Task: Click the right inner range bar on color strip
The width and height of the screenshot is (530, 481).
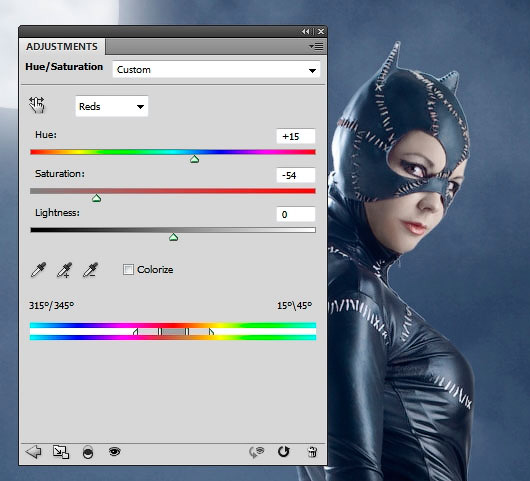Action: [x=187, y=332]
